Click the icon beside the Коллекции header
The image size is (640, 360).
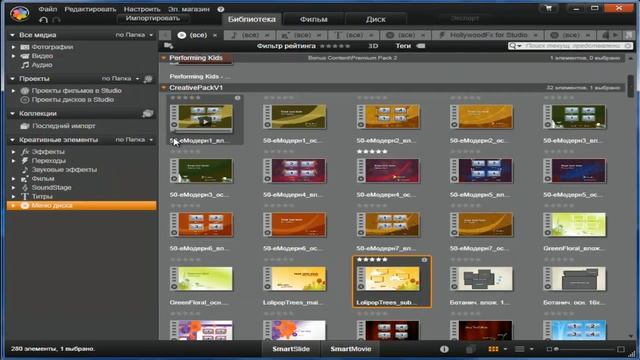(x=148, y=113)
